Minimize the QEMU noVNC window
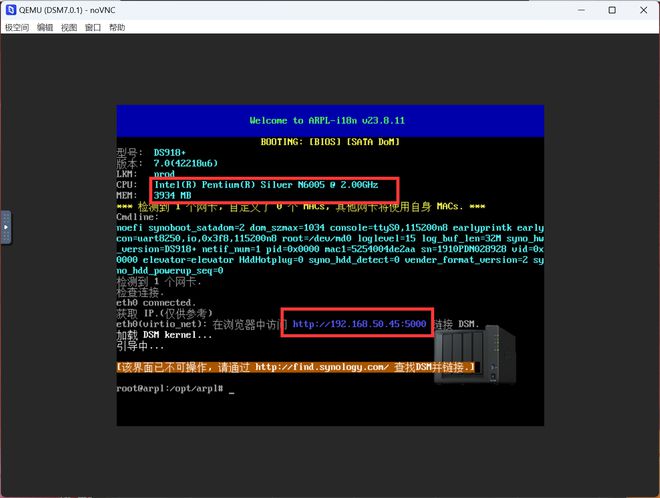This screenshot has height=498, width=660. 581,10
